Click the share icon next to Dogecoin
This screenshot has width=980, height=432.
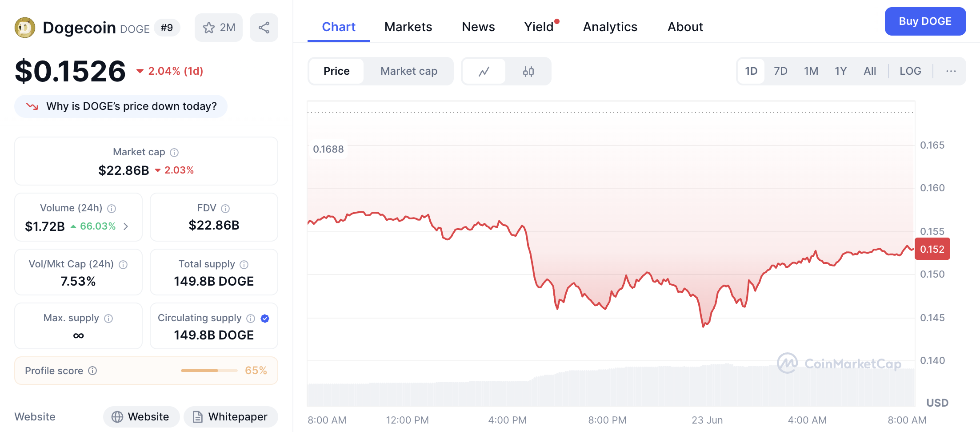click(264, 28)
